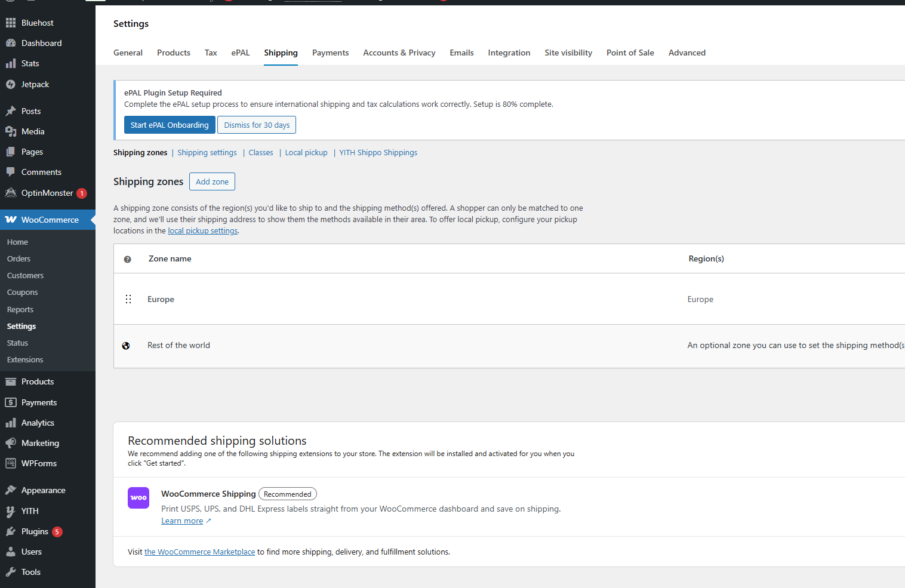Click the help question-mark icon beside Zone name
905x588 pixels.
click(x=127, y=259)
